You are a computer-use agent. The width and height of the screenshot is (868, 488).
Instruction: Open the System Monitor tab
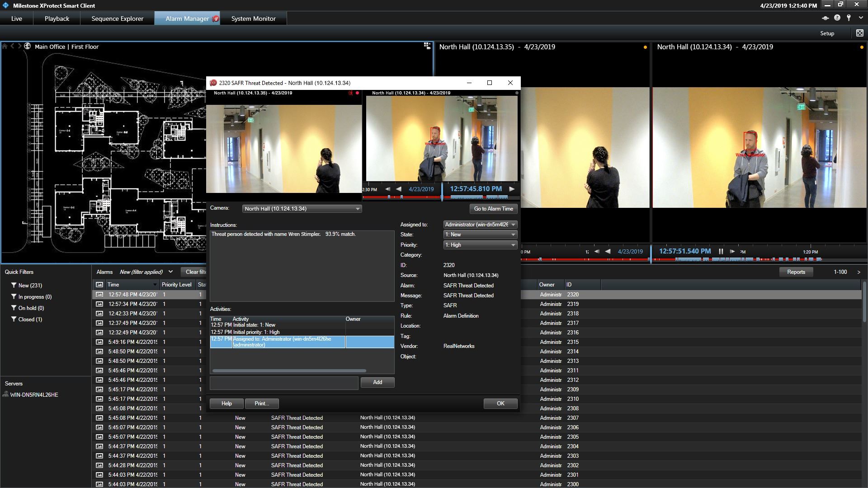coord(253,19)
